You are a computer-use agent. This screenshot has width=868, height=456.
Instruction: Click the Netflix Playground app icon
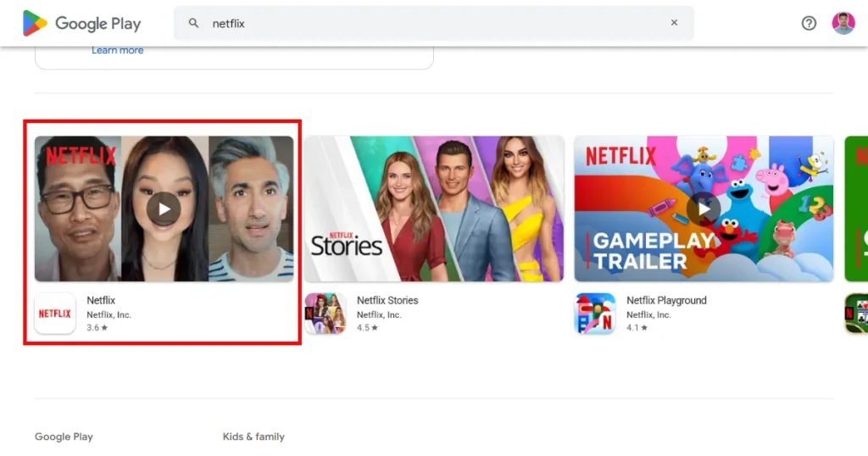coord(595,314)
